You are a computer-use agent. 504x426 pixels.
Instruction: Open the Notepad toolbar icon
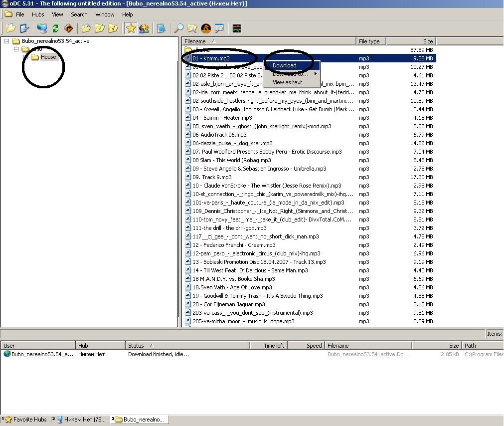click(x=161, y=28)
